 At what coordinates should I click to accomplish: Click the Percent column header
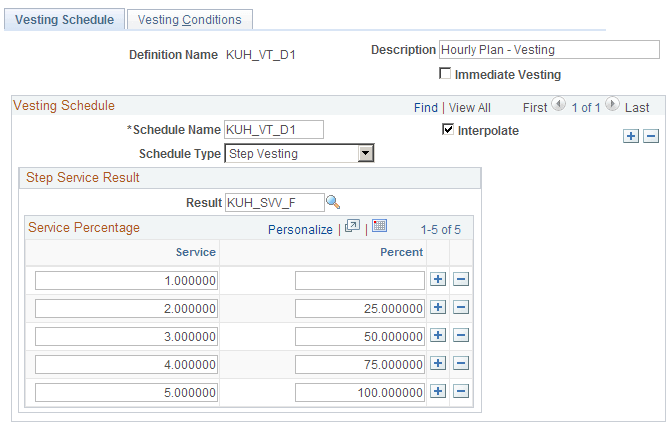[x=401, y=252]
